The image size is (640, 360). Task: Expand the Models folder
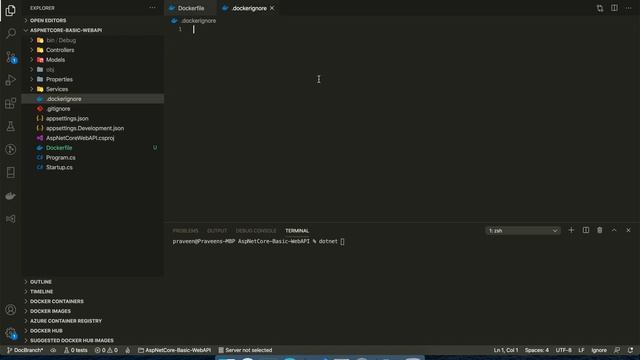[x=93, y=60]
